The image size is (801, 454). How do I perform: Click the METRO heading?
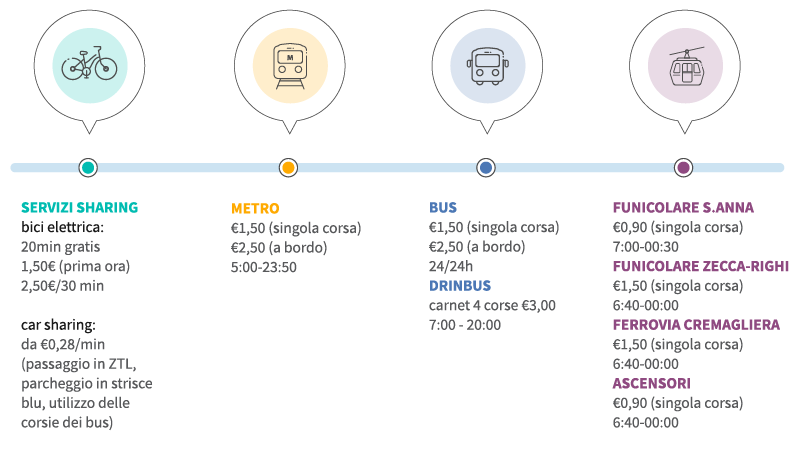tap(255, 208)
